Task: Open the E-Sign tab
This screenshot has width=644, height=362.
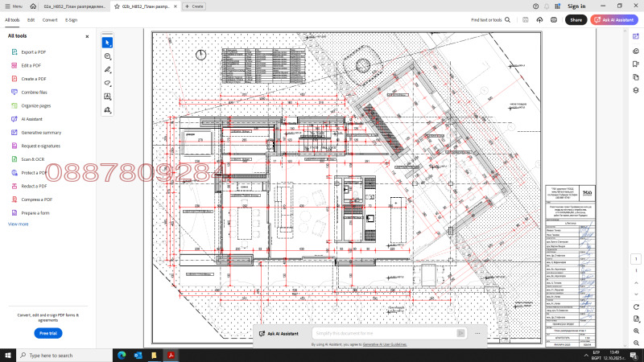Action: (72, 19)
